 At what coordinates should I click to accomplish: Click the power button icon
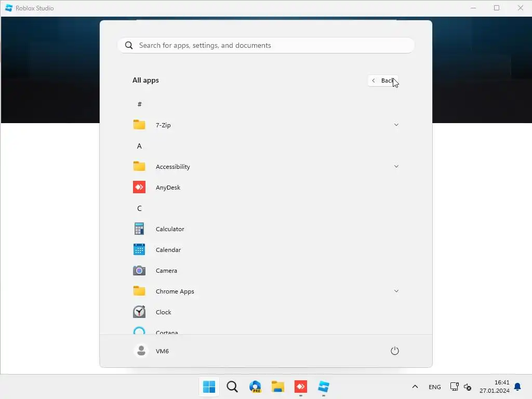(395, 351)
